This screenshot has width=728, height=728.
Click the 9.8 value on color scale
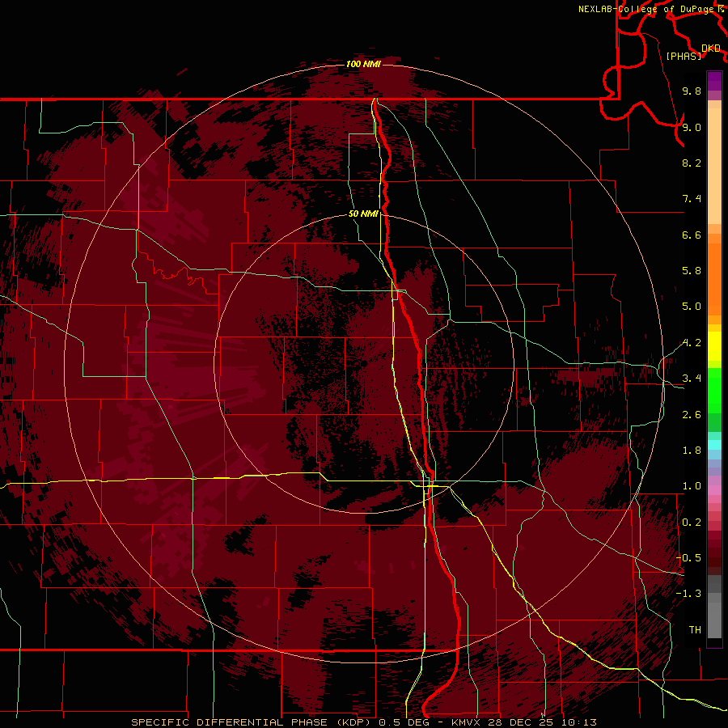click(x=692, y=91)
